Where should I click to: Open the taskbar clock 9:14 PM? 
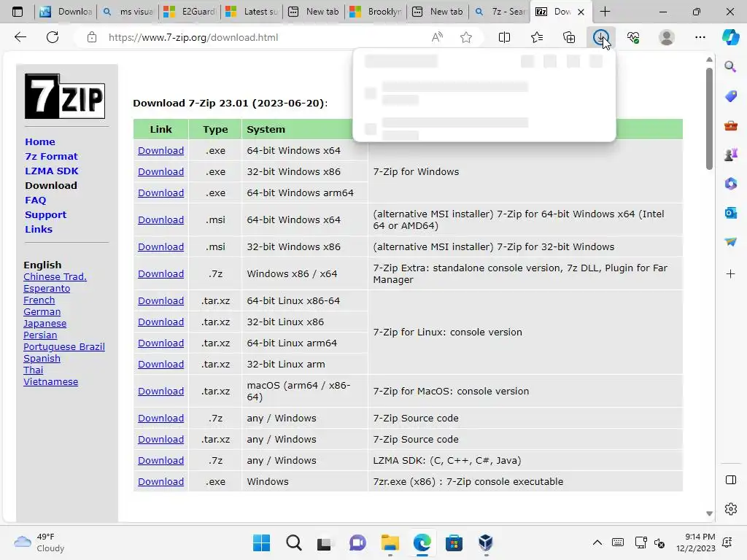pos(695,542)
